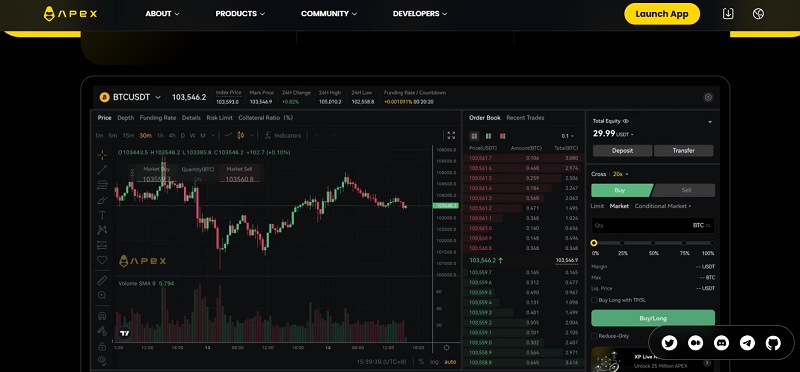This screenshot has height=372, width=800.
Task: Open the GitHub social link
Action: [773, 343]
